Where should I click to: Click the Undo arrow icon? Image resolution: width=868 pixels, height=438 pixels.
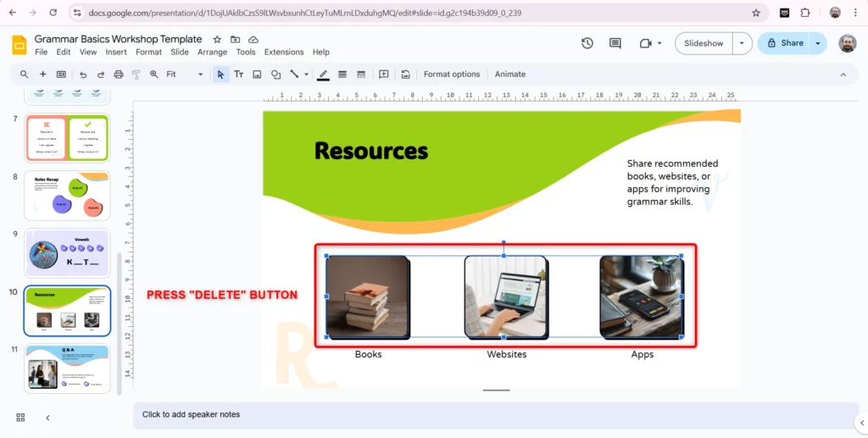(83, 75)
